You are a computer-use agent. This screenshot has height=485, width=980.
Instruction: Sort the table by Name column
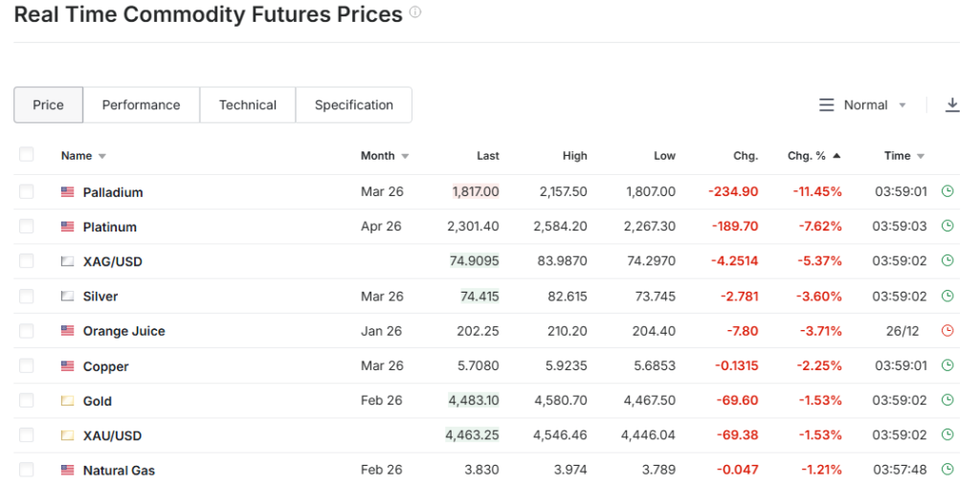point(77,156)
